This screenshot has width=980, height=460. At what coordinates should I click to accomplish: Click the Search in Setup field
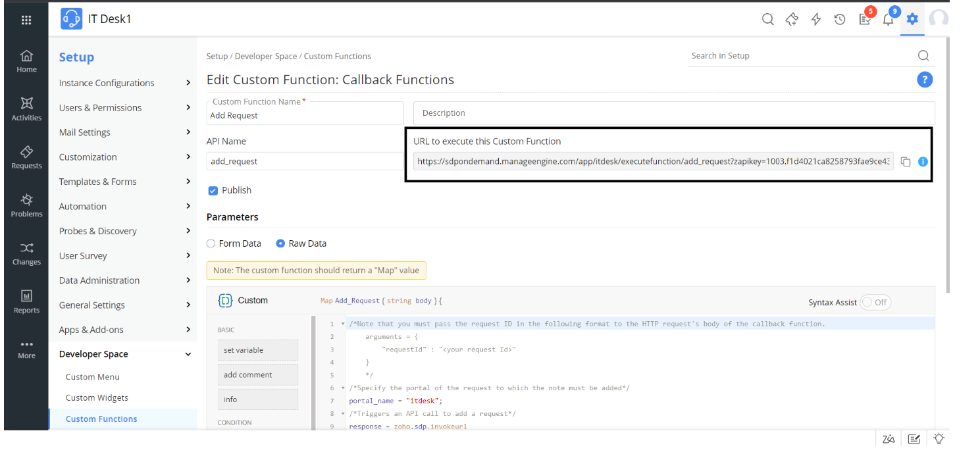[x=801, y=56]
